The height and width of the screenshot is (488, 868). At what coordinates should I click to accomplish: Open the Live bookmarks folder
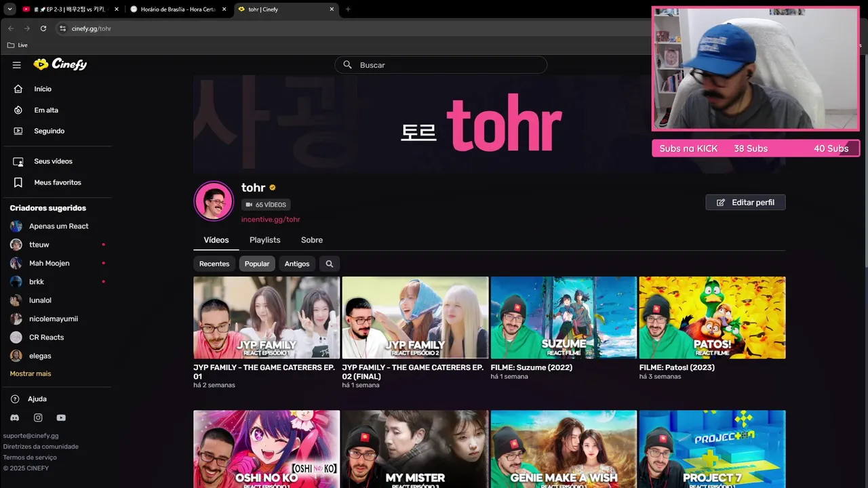pyautogui.click(x=18, y=45)
